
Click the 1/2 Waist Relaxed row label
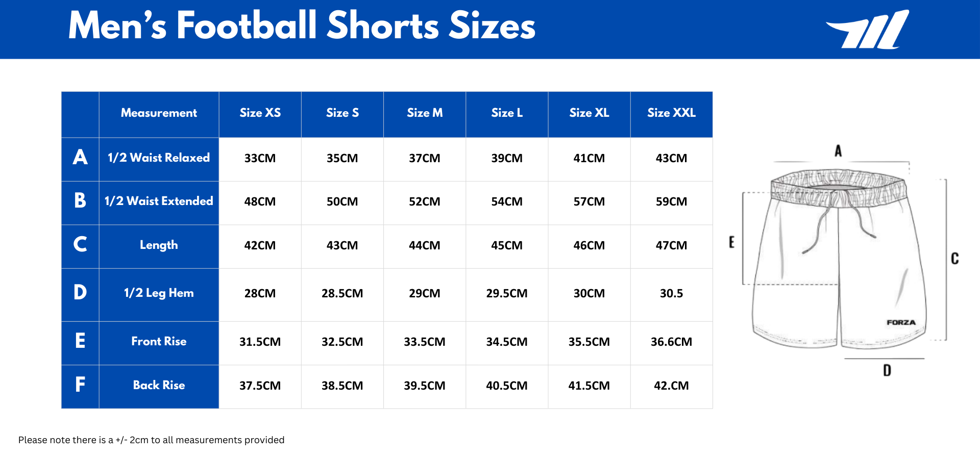[x=159, y=158]
